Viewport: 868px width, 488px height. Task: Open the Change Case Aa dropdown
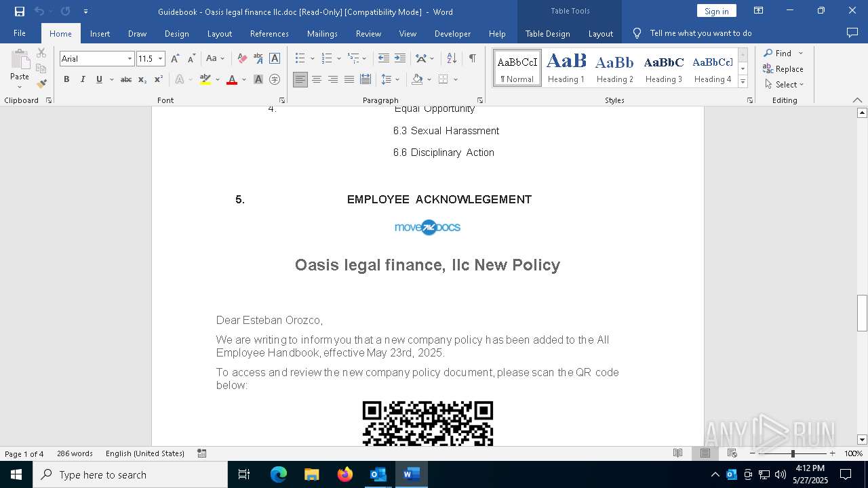pyautogui.click(x=215, y=59)
